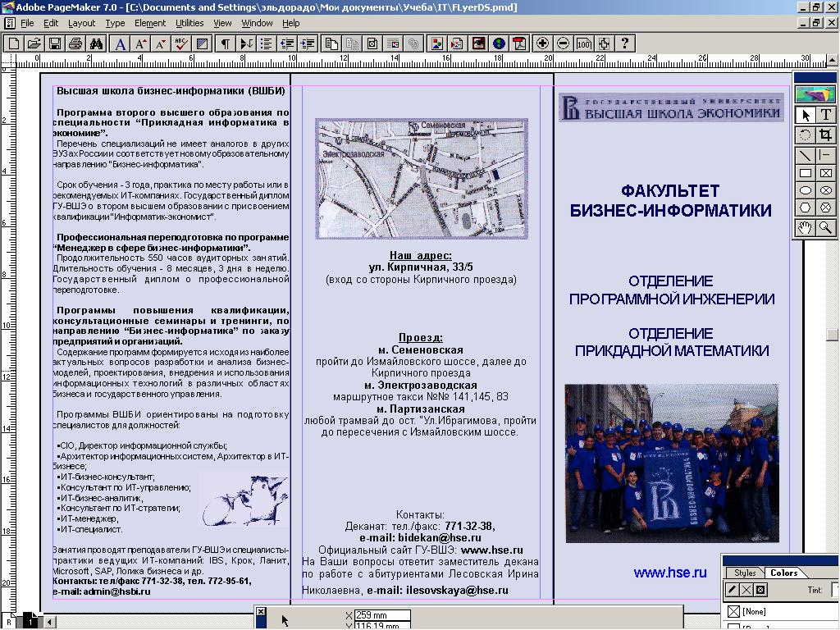Viewport: 840px width, 630px height.
Task: Export to HTML using the globe icon
Action: tap(499, 43)
